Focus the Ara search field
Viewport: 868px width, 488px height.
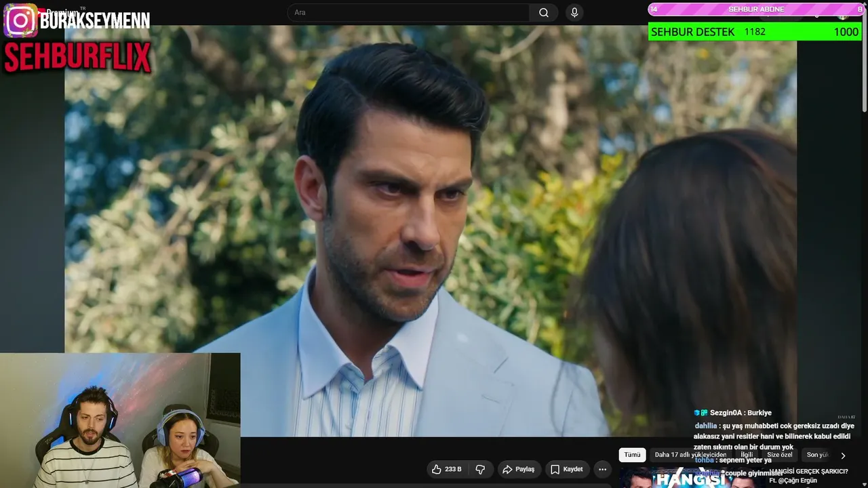tap(408, 13)
